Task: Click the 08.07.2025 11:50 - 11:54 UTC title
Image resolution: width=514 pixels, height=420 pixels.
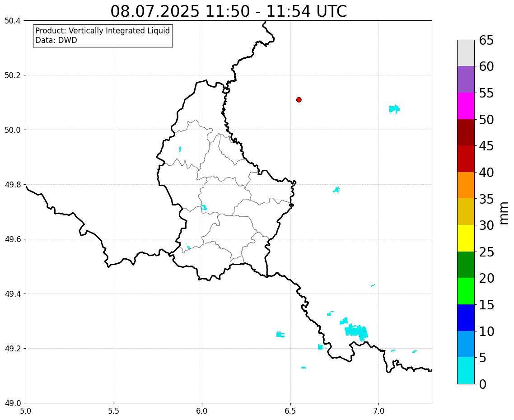Action: pyautogui.click(x=229, y=11)
